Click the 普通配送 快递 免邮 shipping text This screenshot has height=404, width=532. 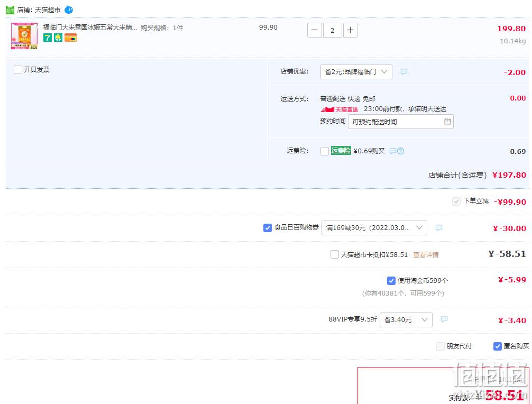point(348,99)
